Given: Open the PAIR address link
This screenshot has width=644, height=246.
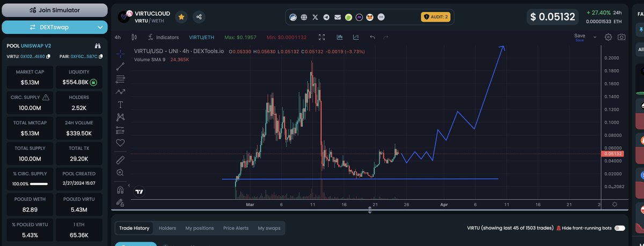Looking at the screenshot, I should pyautogui.click(x=84, y=56).
